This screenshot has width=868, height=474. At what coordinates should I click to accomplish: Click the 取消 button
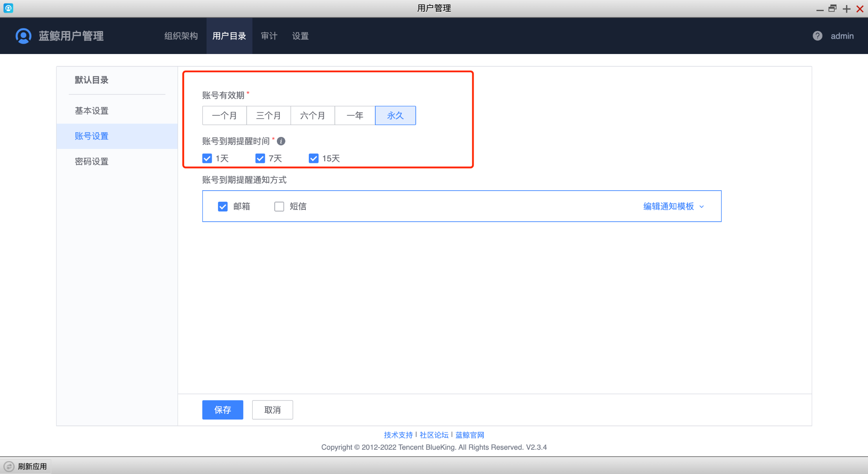tap(272, 410)
